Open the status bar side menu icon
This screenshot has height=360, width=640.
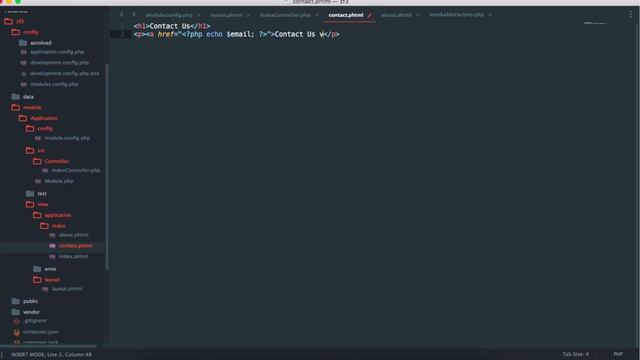[2, 354]
